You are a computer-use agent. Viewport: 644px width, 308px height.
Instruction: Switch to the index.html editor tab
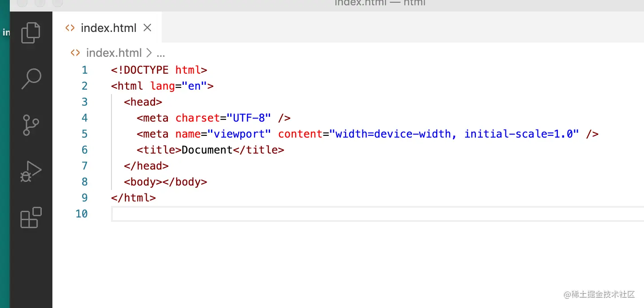(107, 28)
